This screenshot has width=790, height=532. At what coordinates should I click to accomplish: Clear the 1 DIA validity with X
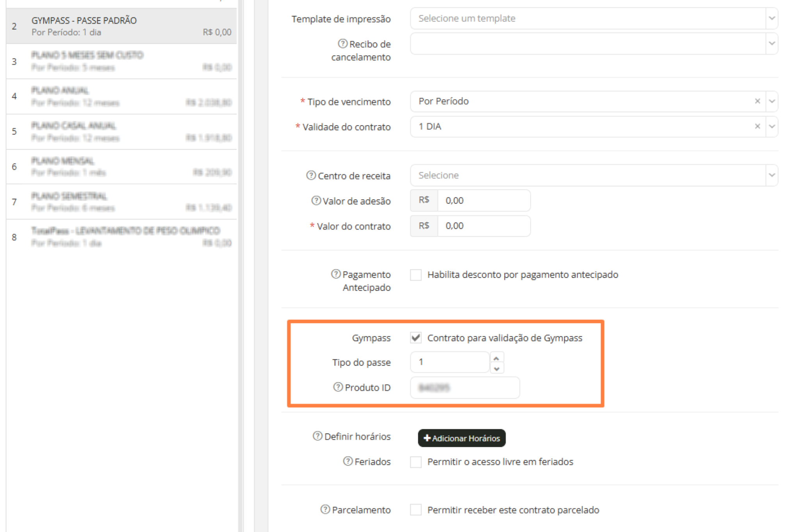tap(757, 126)
